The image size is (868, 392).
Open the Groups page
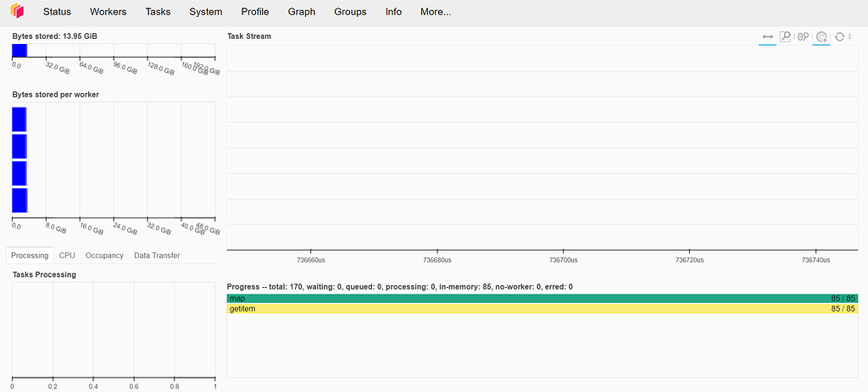point(350,12)
